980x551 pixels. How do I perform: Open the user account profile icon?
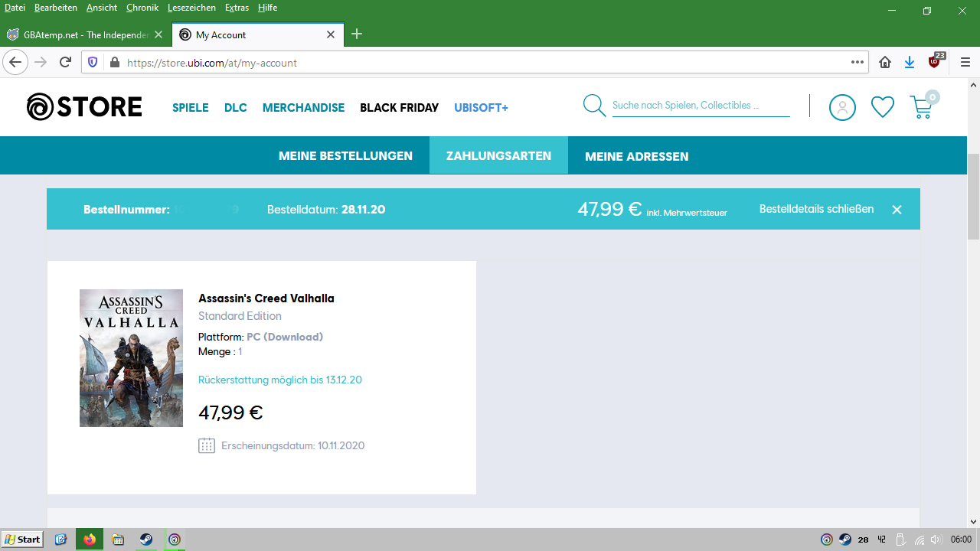(x=842, y=107)
